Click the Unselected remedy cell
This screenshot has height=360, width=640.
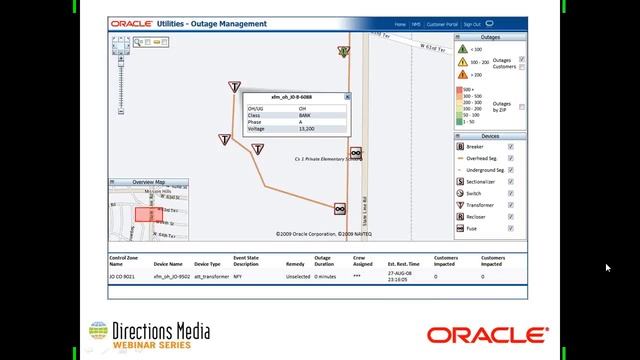click(x=298, y=277)
